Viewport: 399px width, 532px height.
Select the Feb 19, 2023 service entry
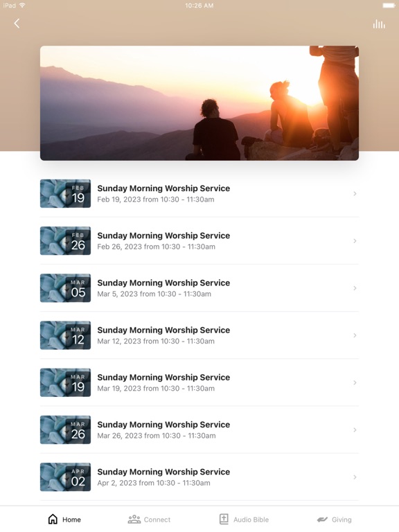click(199, 193)
